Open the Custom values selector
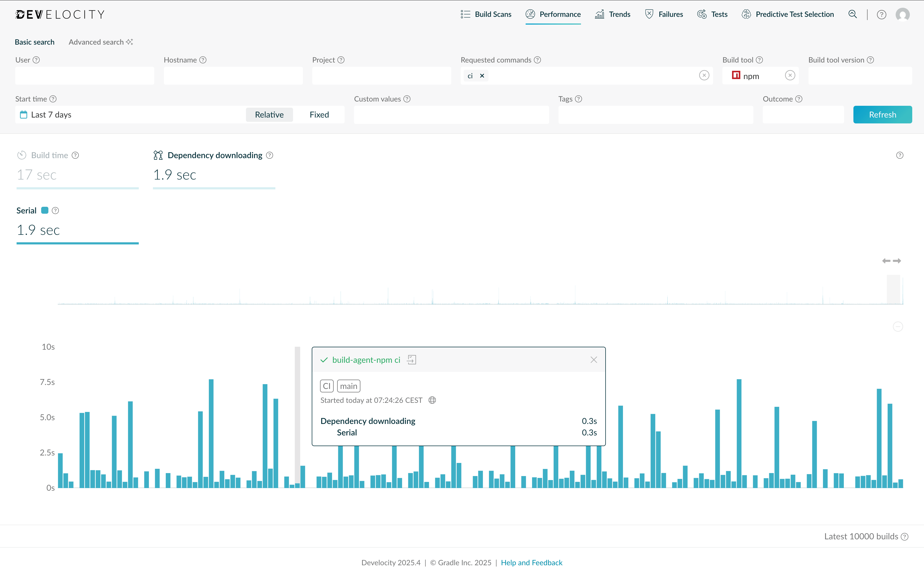This screenshot has width=924, height=577. tap(451, 115)
